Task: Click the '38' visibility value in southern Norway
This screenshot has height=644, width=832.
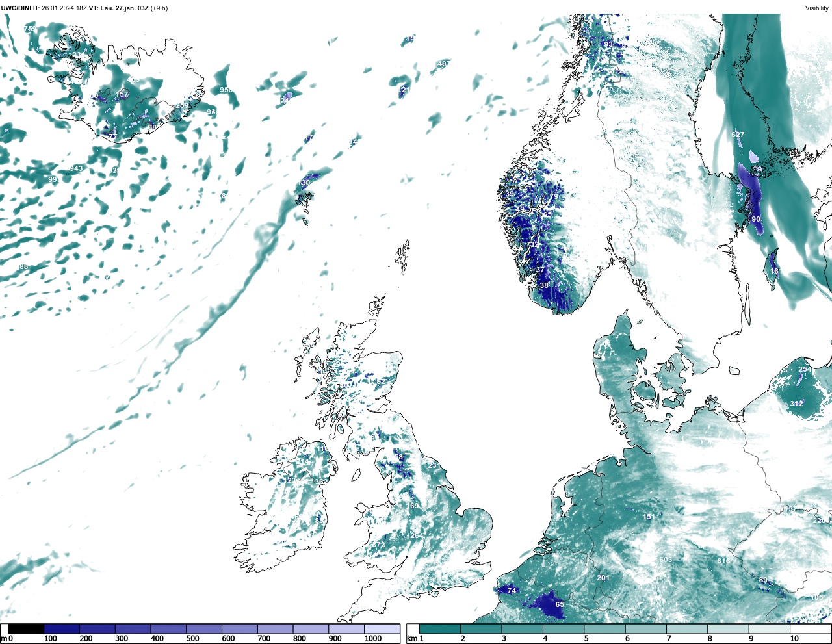Action: 544,285
